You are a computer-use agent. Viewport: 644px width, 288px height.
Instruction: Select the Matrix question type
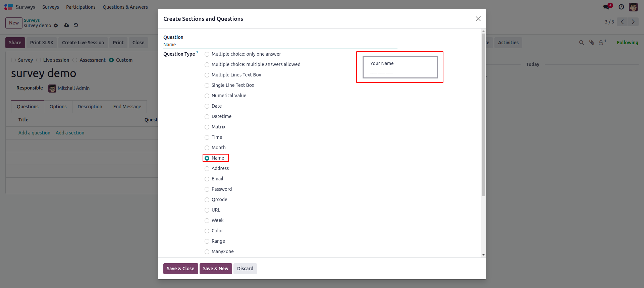[x=207, y=127]
